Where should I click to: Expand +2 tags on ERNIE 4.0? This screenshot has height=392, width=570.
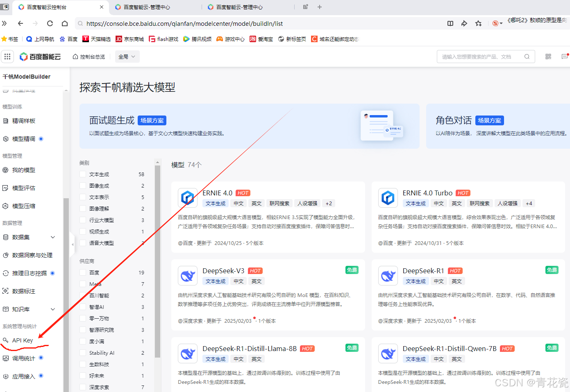point(329,203)
